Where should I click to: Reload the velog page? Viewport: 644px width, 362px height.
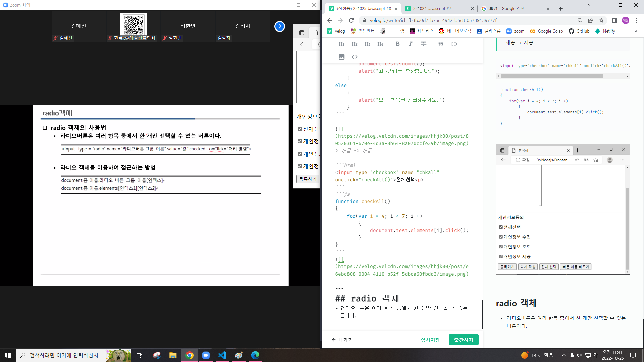point(351,20)
